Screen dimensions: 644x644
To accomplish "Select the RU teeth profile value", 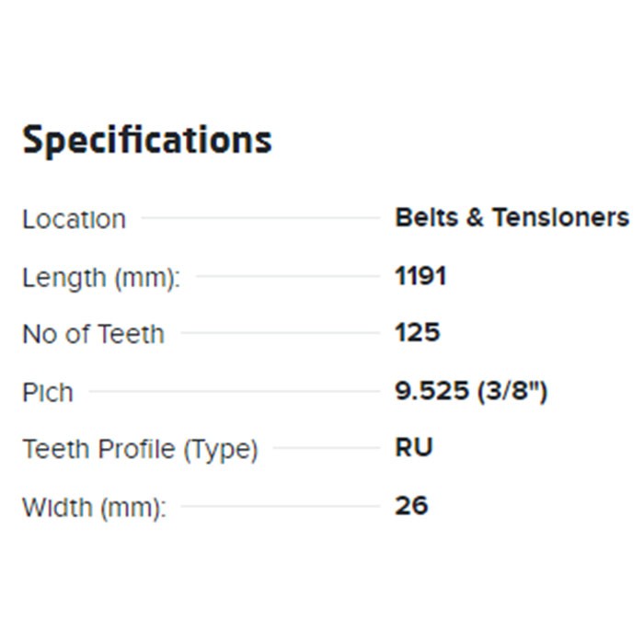I will click(414, 448).
